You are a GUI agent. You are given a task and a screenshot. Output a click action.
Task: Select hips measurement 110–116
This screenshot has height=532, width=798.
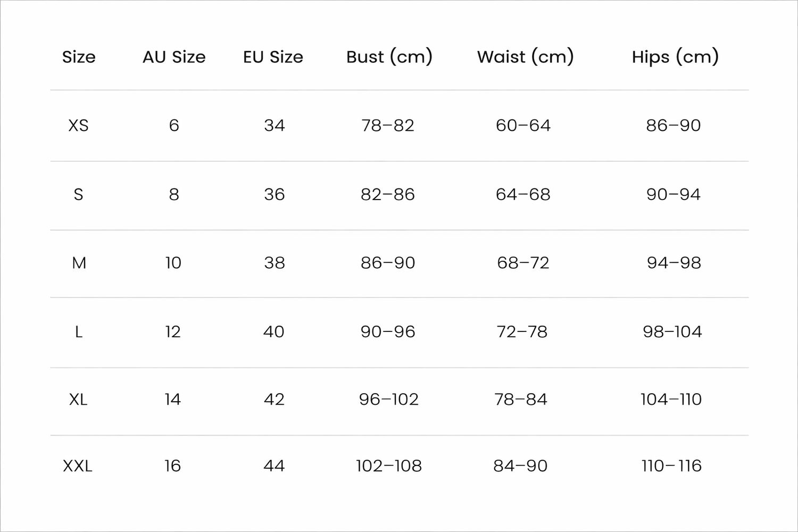click(672, 466)
